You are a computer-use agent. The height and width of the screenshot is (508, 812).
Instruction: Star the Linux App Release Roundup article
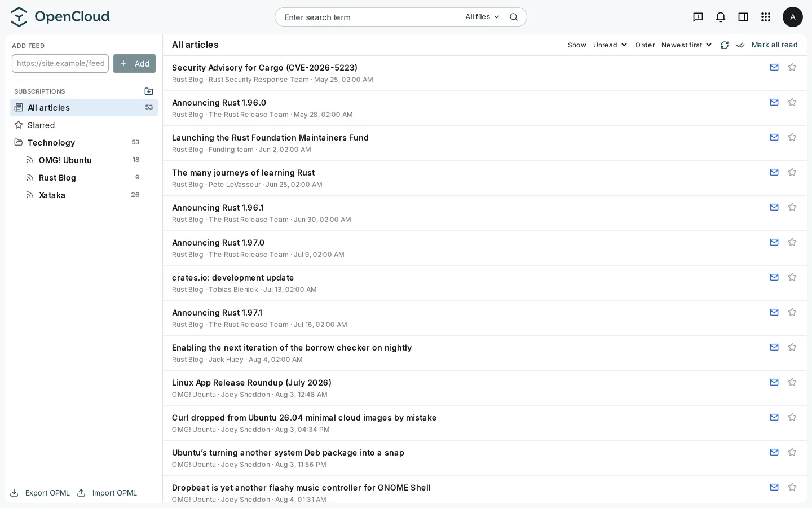pyautogui.click(x=792, y=382)
